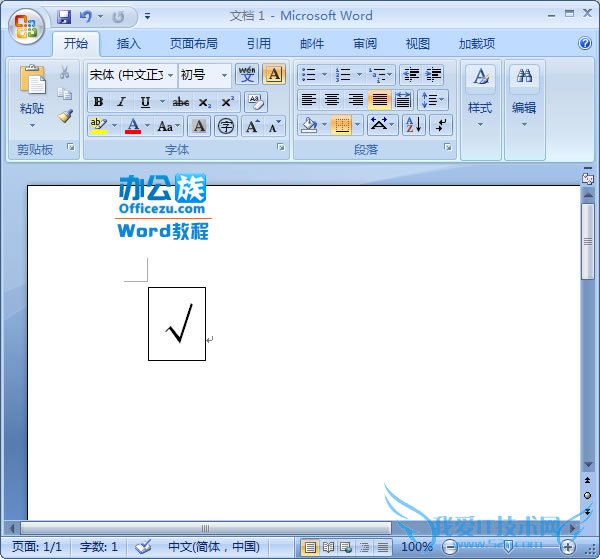The height and width of the screenshot is (559, 600).
Task: Toggle show paragraph marks
Action: 441,125
